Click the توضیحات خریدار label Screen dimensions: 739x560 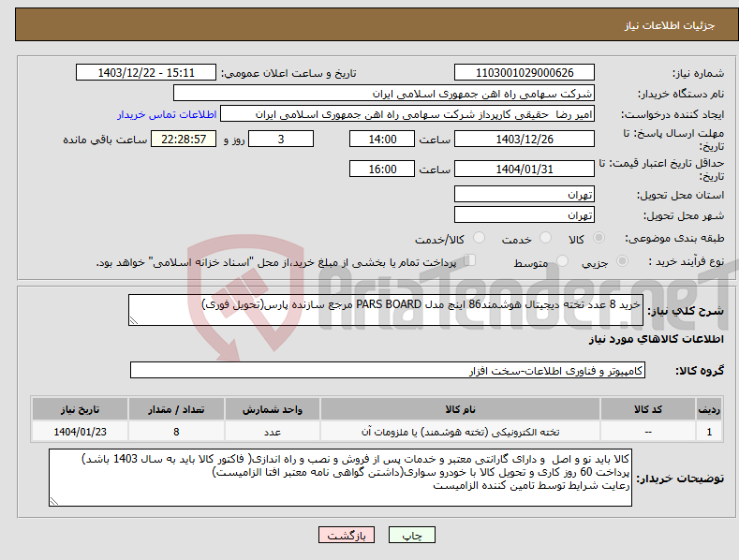click(x=680, y=479)
